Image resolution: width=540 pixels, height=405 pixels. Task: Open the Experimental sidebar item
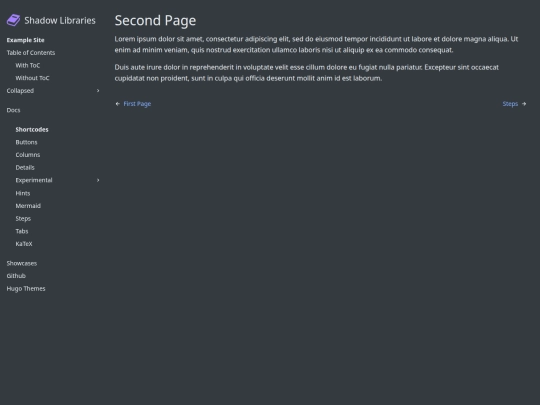pyautogui.click(x=34, y=180)
